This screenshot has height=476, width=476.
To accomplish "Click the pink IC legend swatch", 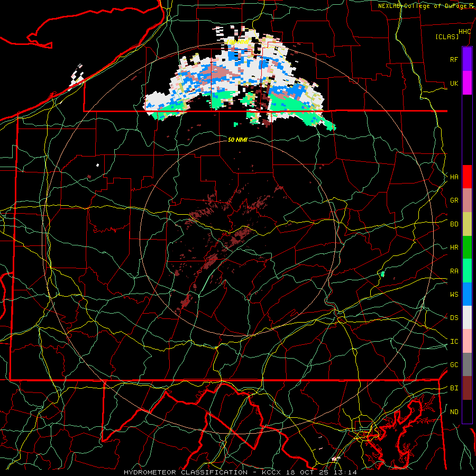I will point(467,341).
